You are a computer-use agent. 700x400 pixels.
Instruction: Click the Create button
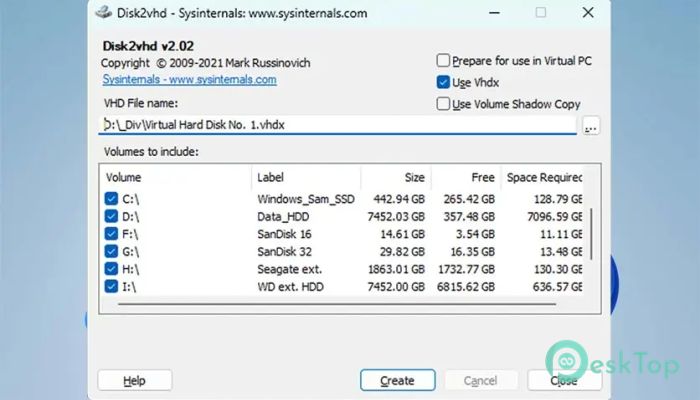click(397, 380)
